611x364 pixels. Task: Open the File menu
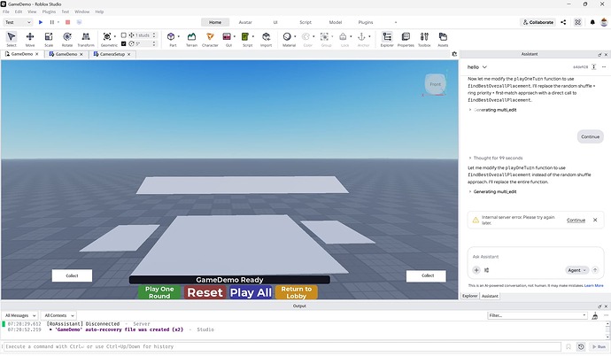click(6, 12)
